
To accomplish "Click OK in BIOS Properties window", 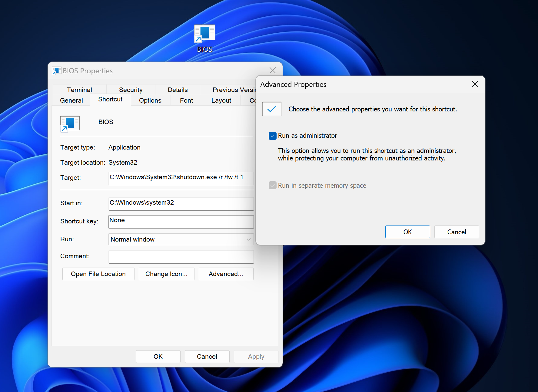I will tap(158, 357).
